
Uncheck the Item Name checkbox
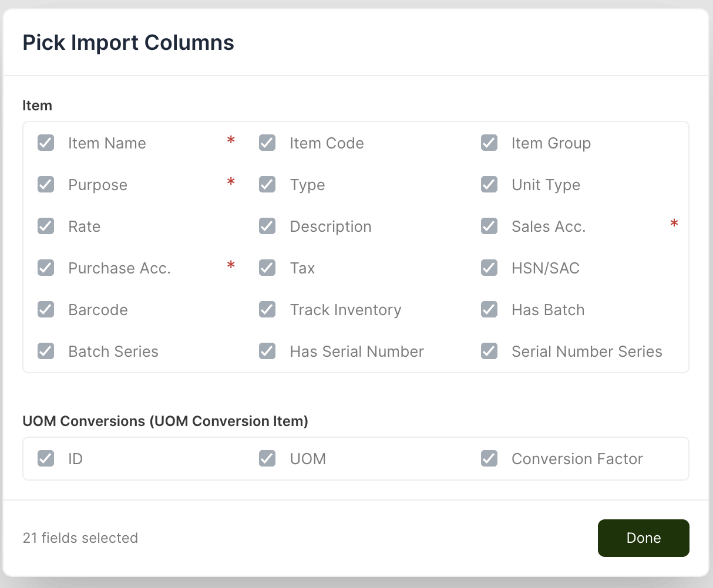46,143
